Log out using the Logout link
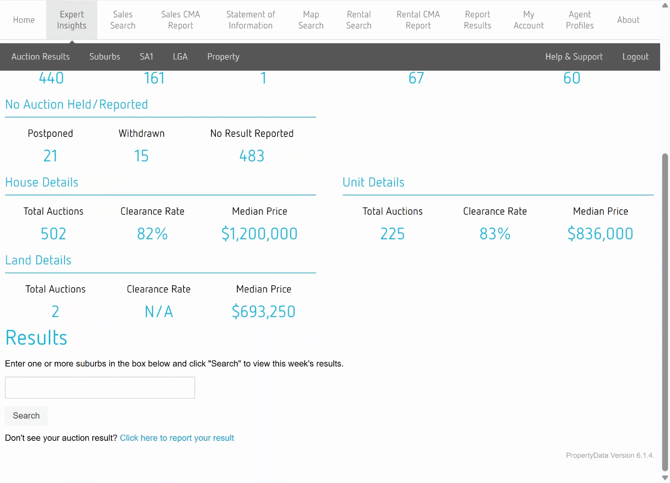The image size is (670, 483). (635, 57)
